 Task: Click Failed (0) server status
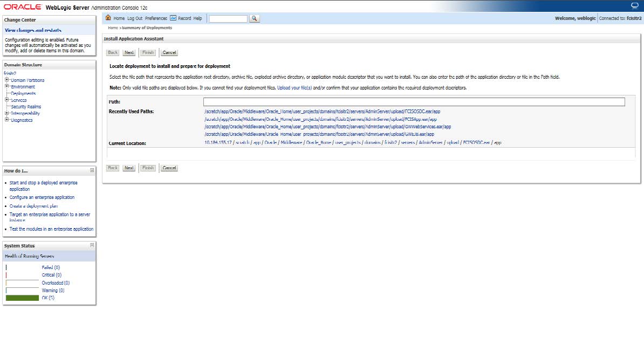click(51, 267)
